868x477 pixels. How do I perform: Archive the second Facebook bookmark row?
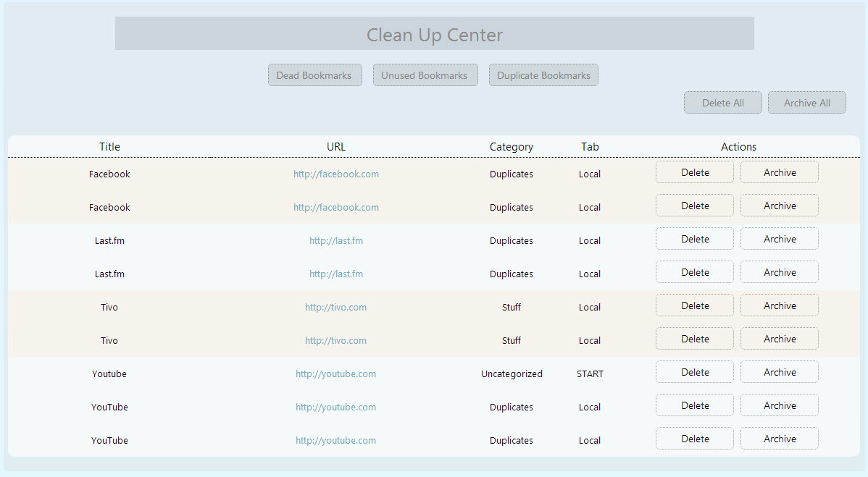(779, 206)
